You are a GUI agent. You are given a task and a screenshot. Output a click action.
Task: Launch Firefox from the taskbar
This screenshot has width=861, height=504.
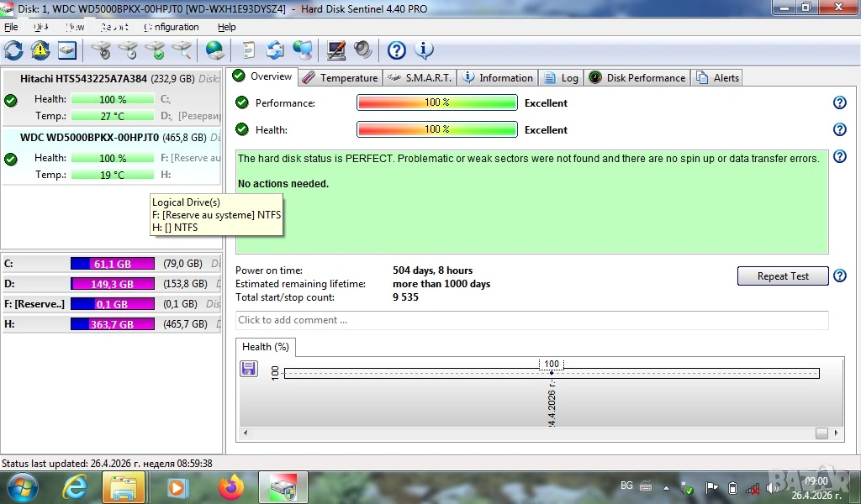(x=230, y=487)
